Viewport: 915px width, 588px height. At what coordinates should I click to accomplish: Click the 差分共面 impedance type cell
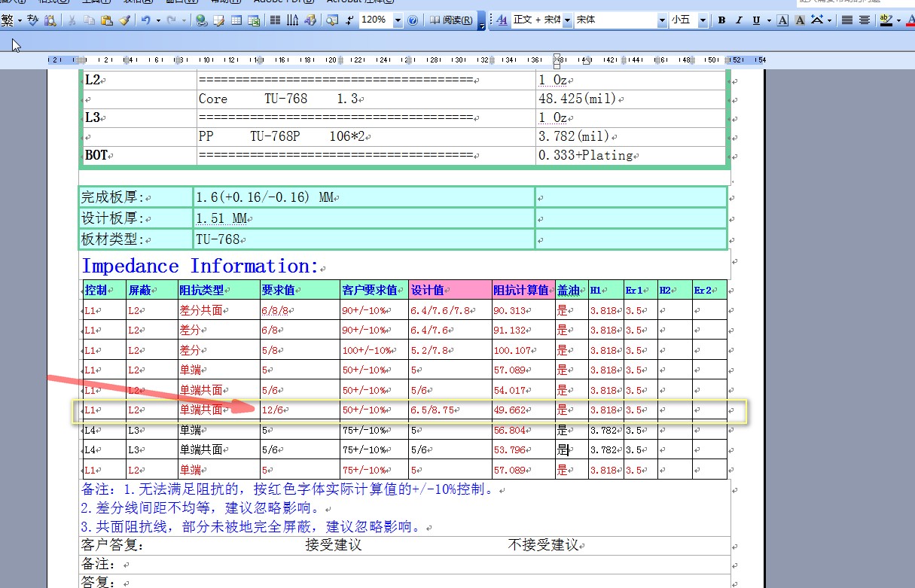point(218,310)
